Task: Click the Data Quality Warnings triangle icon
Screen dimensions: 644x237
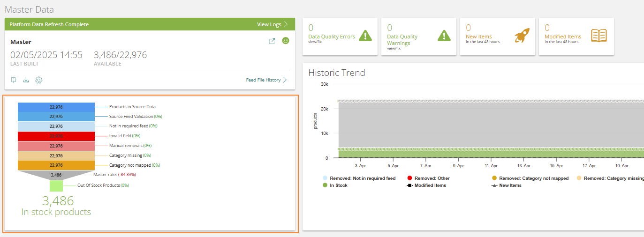Action: point(444,36)
